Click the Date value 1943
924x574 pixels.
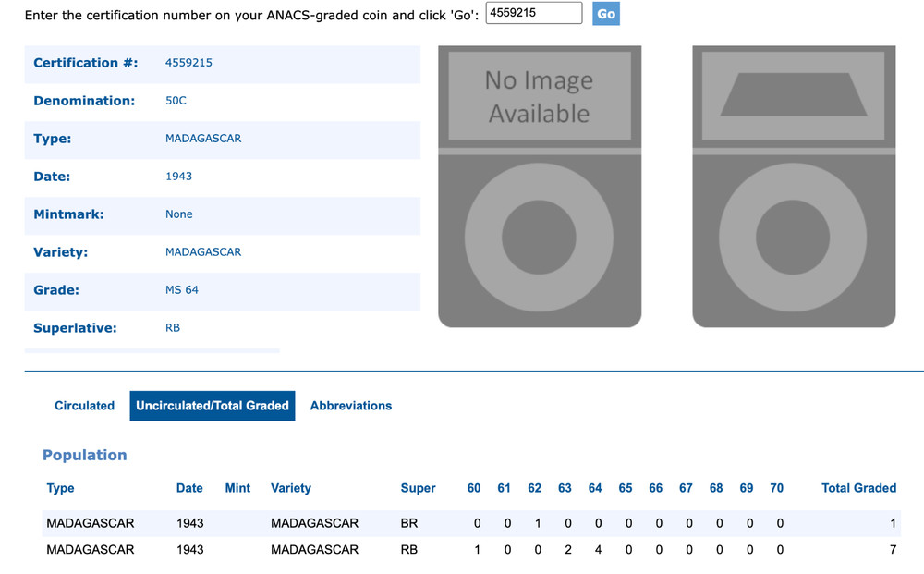pyautogui.click(x=178, y=177)
